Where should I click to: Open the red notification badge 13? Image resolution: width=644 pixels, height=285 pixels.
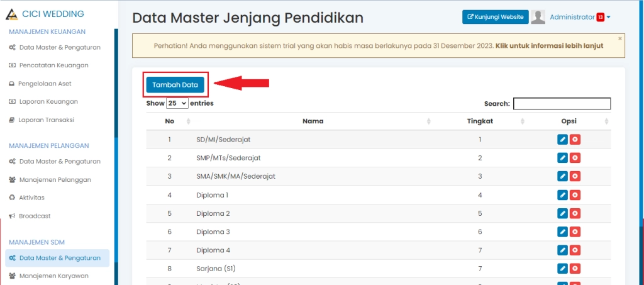[x=601, y=17]
